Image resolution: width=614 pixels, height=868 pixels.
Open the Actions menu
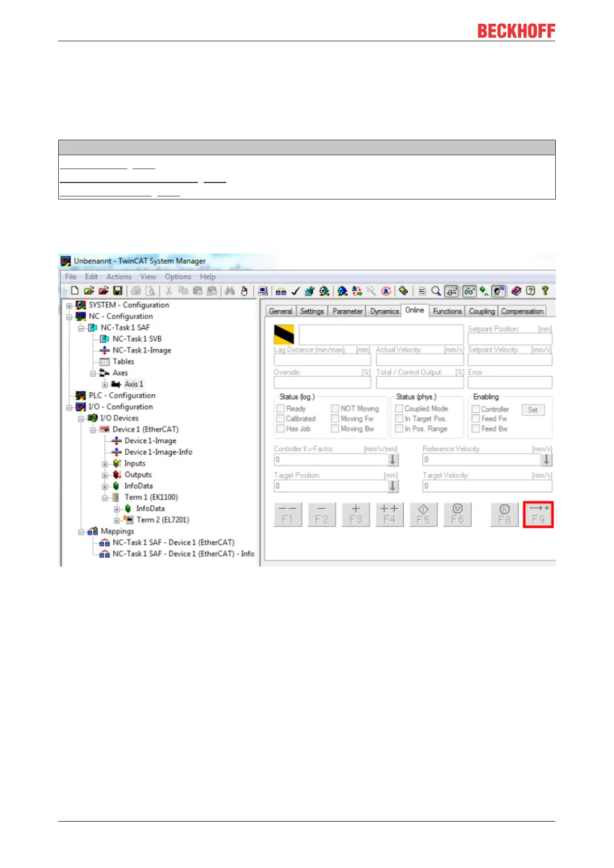[x=119, y=277]
